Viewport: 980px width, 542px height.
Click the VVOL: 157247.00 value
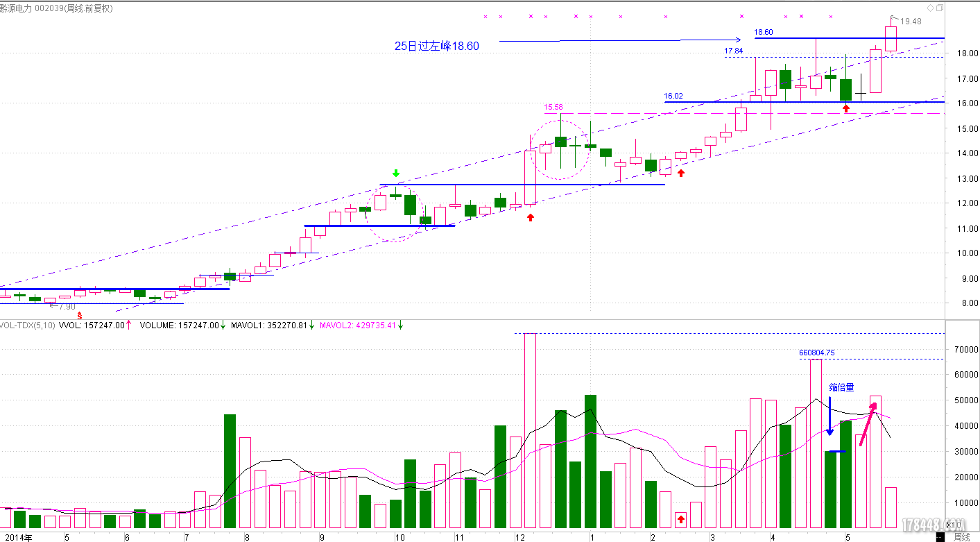coord(92,325)
